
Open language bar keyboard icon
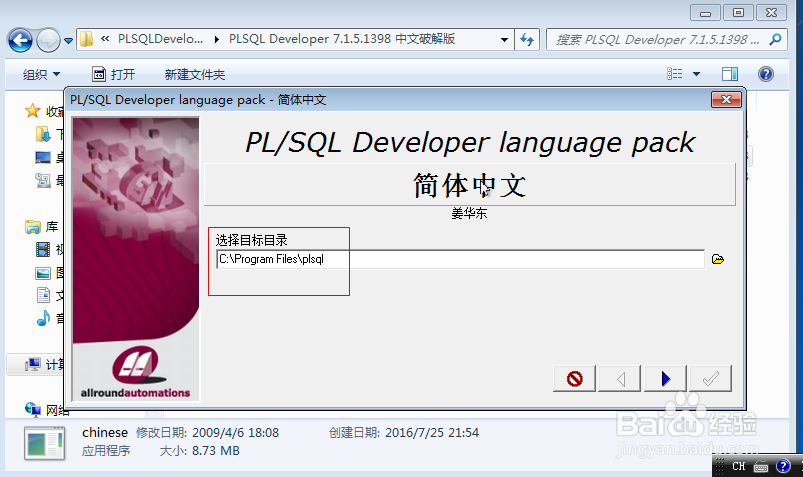[760, 467]
